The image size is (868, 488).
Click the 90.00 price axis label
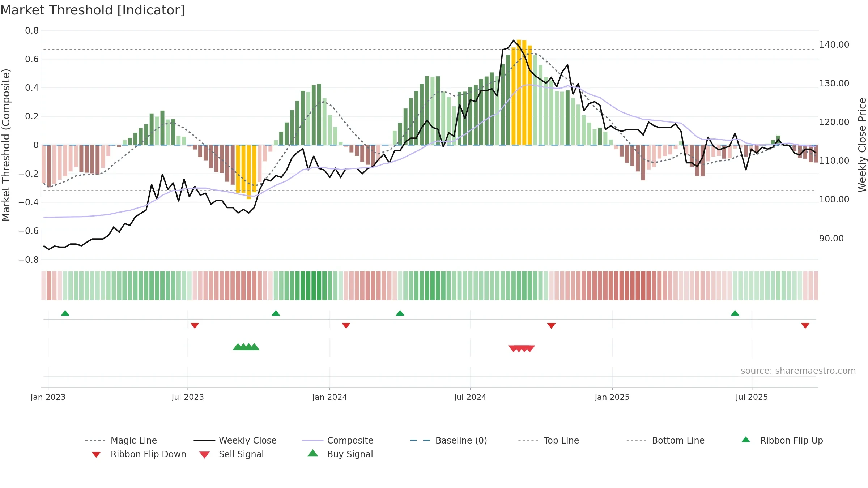pos(831,239)
